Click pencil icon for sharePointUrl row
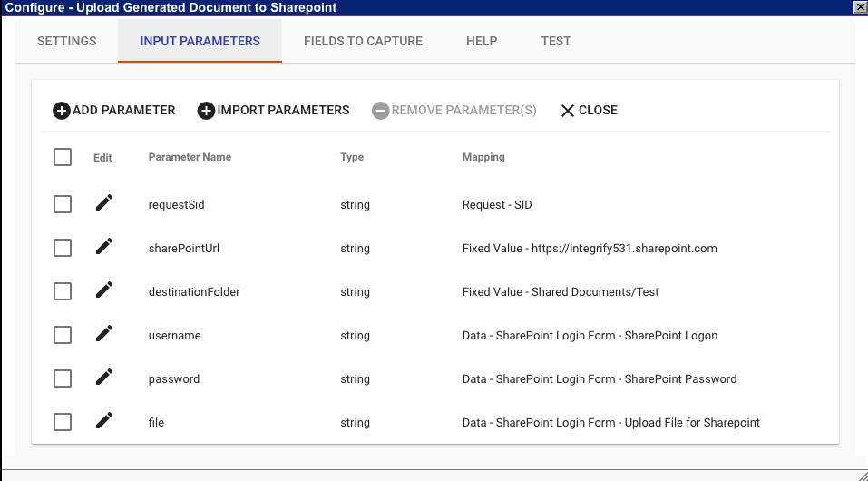The width and height of the screenshot is (868, 481). point(104,247)
